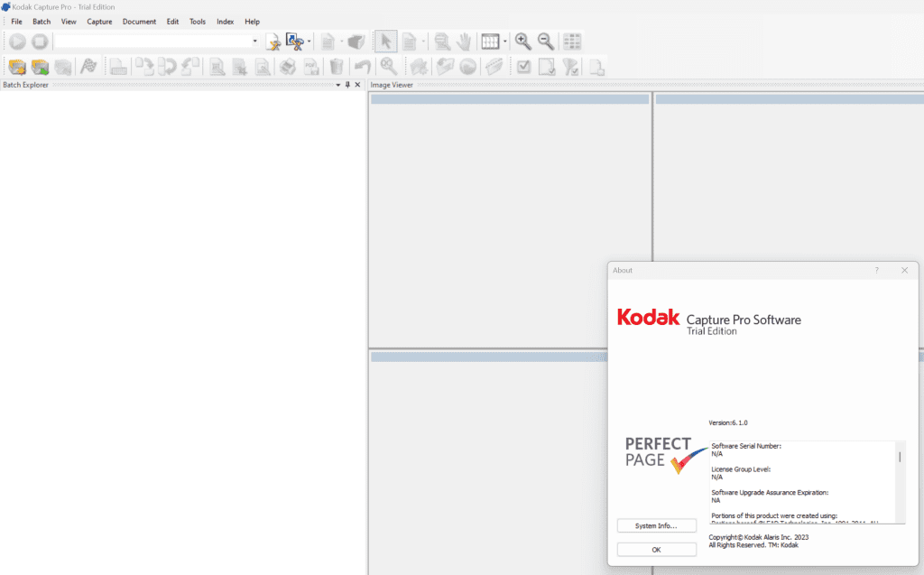
Task: Open the Capture menu
Action: [99, 22]
